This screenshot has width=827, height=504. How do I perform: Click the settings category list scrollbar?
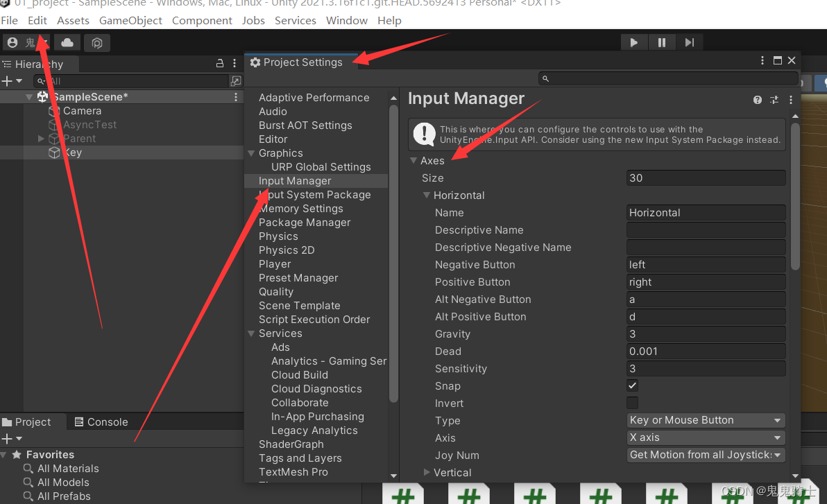(x=393, y=253)
